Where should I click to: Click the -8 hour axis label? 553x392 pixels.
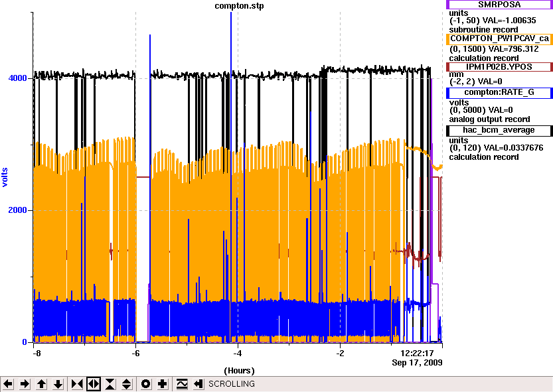pyautogui.click(x=37, y=354)
